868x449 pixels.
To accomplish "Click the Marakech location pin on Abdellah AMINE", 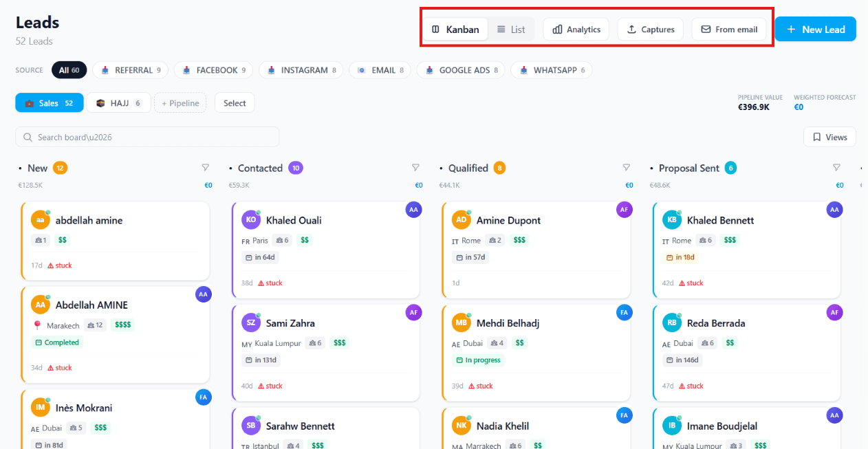I will [37, 325].
